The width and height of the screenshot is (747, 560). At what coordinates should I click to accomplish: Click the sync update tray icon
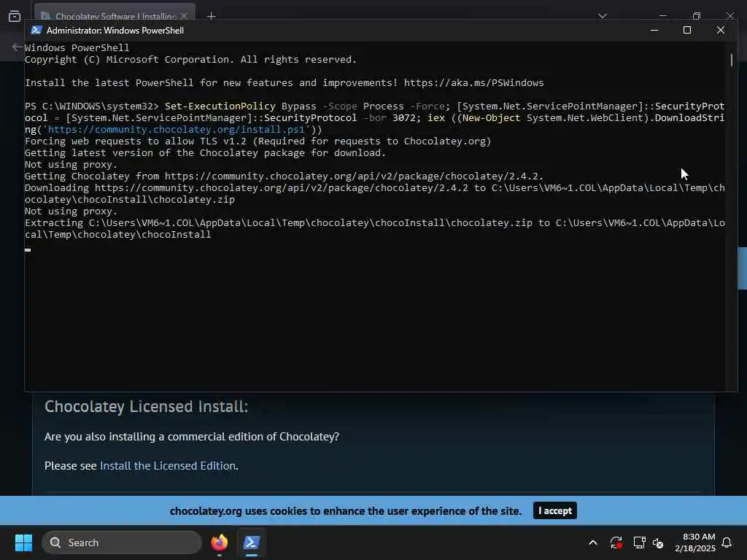pyautogui.click(x=616, y=542)
